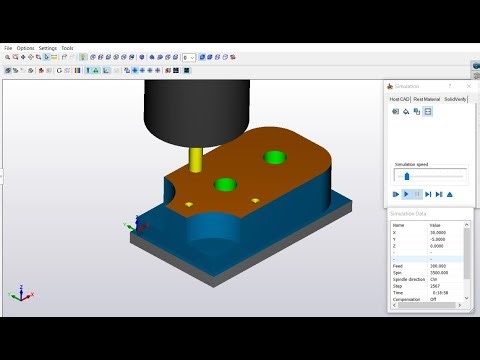Close the Simulation panel
This screenshot has width=480, height=360.
pyautogui.click(x=469, y=86)
